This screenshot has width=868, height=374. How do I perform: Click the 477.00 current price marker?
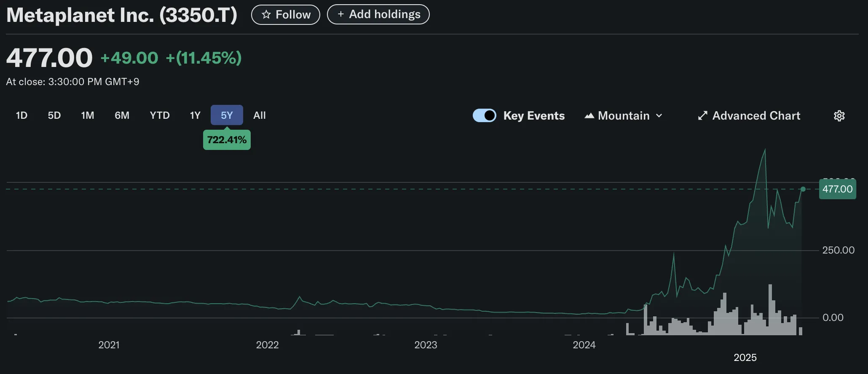[837, 189]
